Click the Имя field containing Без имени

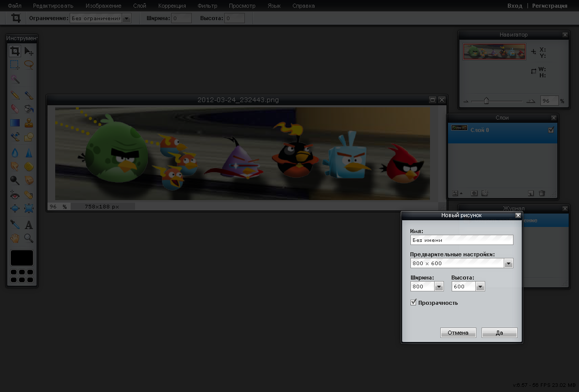[461, 240]
